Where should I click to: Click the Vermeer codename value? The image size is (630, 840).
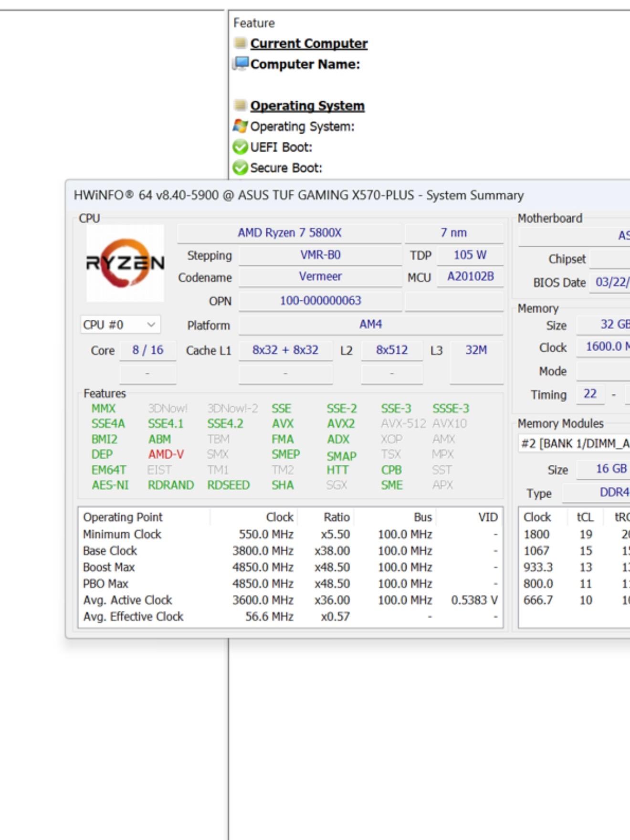tap(320, 276)
